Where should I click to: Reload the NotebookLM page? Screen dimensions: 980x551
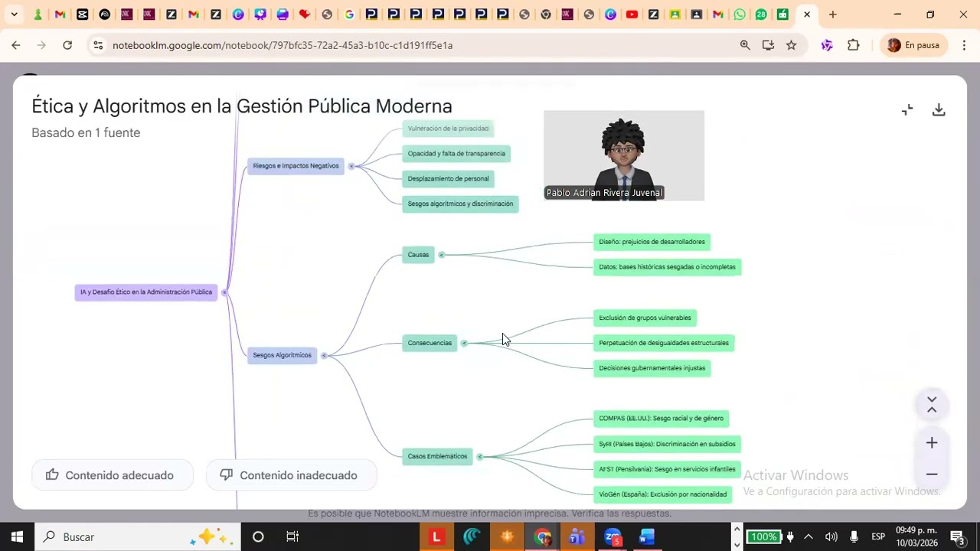point(67,45)
